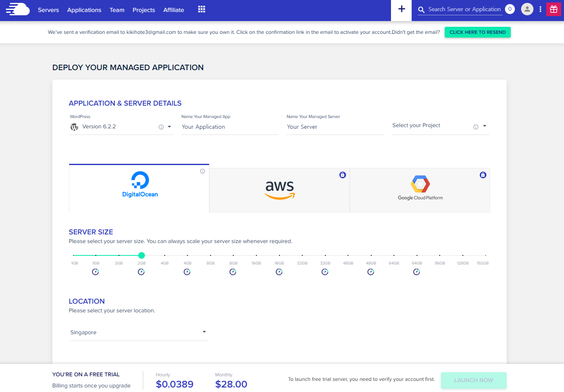
Task: Set server size to the 96GB tick
Action: (x=440, y=255)
